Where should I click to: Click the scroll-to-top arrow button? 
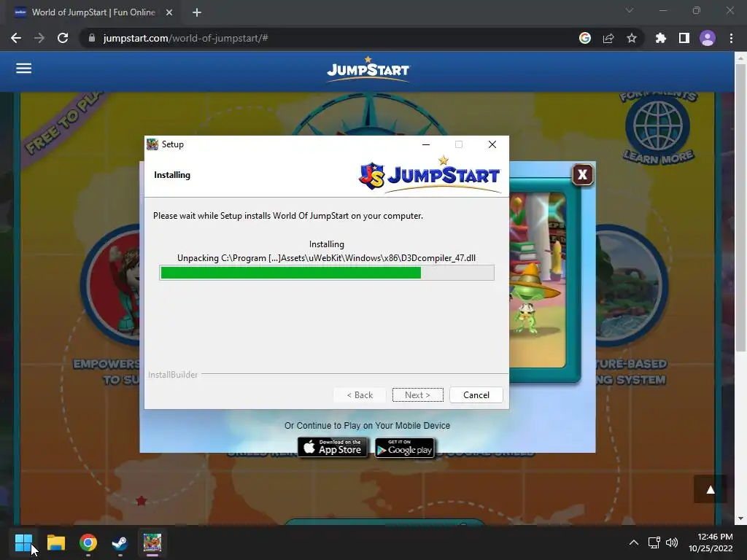point(711,489)
